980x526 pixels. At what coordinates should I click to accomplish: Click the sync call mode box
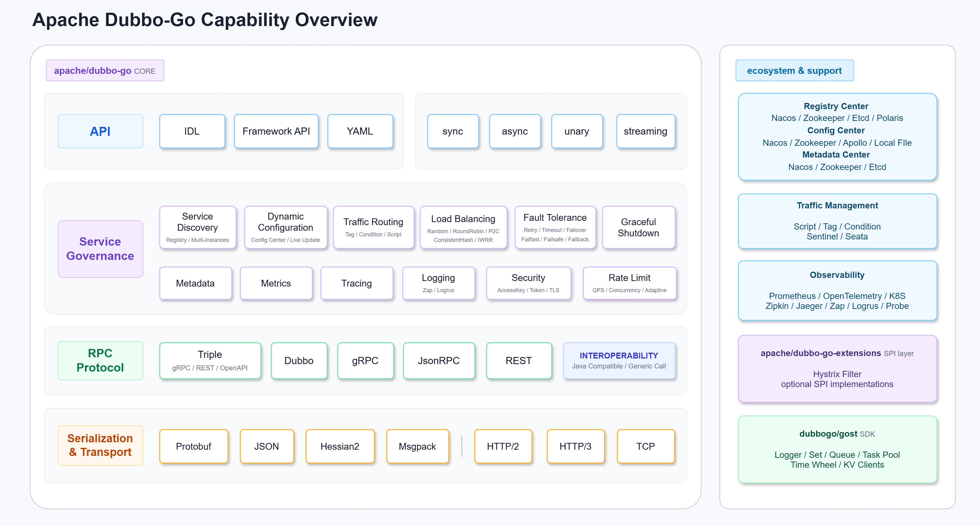pyautogui.click(x=453, y=131)
